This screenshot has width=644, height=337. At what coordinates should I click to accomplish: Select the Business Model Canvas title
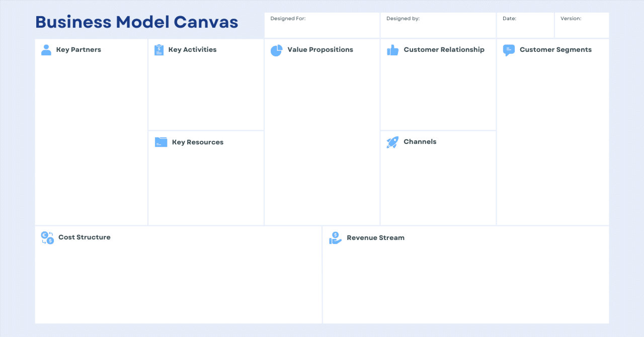tap(137, 22)
